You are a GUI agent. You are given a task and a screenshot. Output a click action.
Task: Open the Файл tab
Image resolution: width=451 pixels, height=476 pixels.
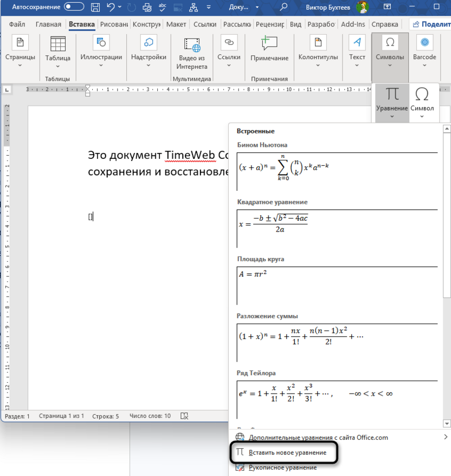[17, 24]
